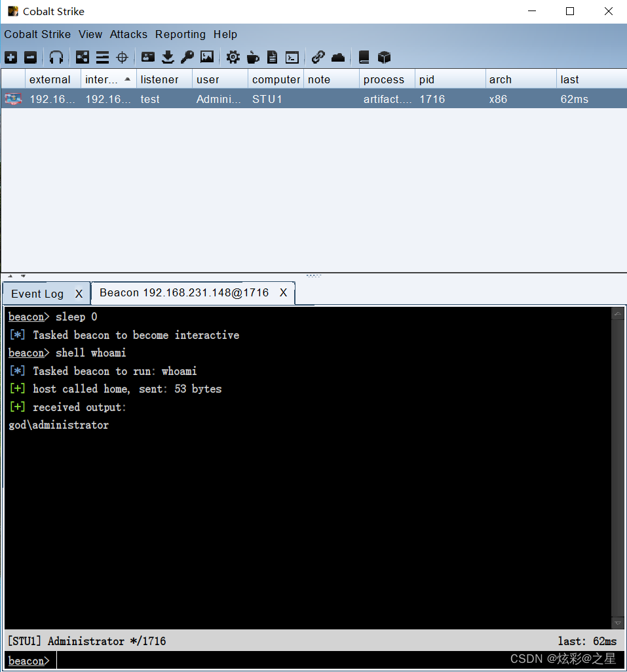Click the 'artifact...' process cell
The width and height of the screenshot is (627, 672).
(x=387, y=99)
